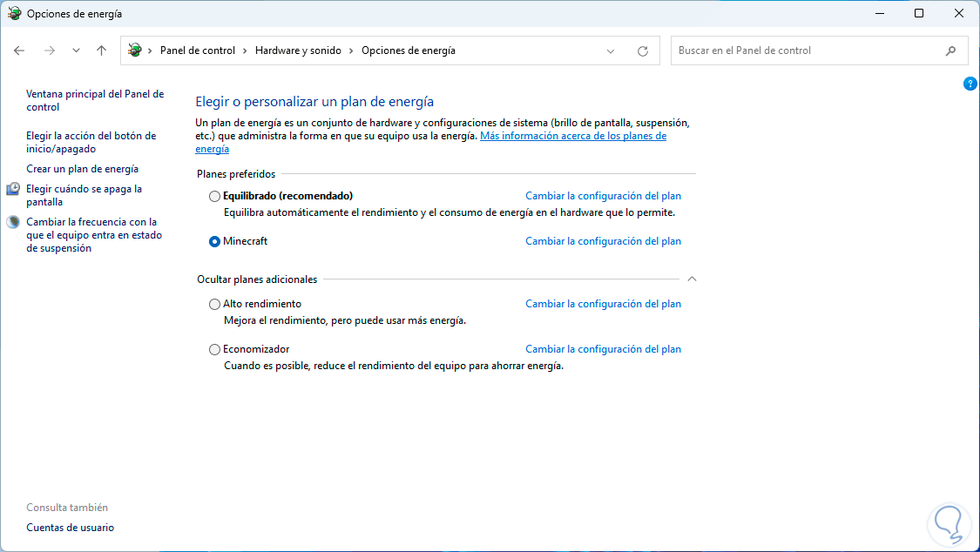Image resolution: width=980 pixels, height=552 pixels.
Task: Click the moon icon beside suspensión link
Action: [13, 222]
